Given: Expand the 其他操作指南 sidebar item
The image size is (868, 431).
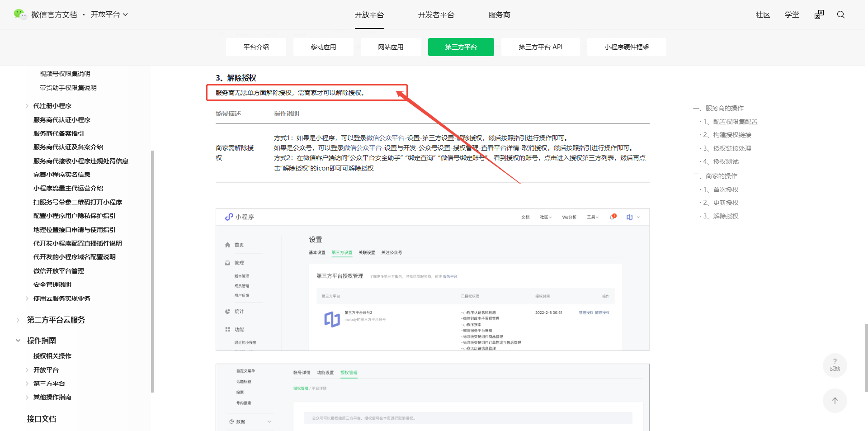Looking at the screenshot, I should (x=27, y=397).
